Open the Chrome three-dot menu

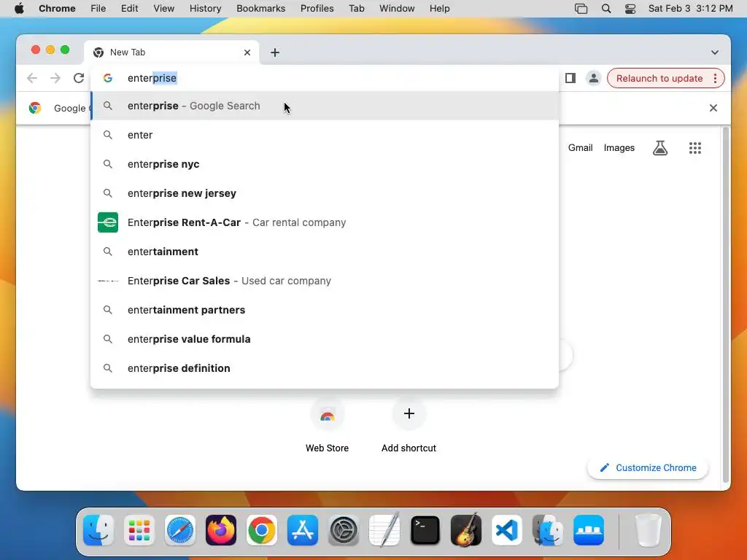pyautogui.click(x=715, y=78)
